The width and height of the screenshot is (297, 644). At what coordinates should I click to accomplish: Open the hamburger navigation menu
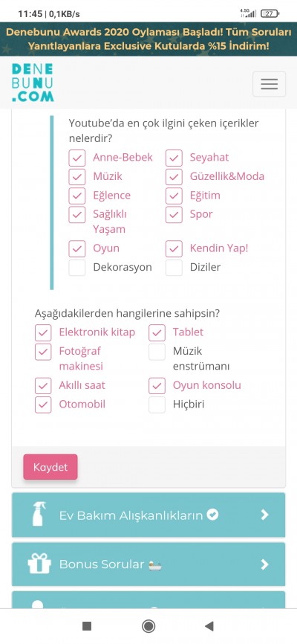tap(269, 84)
